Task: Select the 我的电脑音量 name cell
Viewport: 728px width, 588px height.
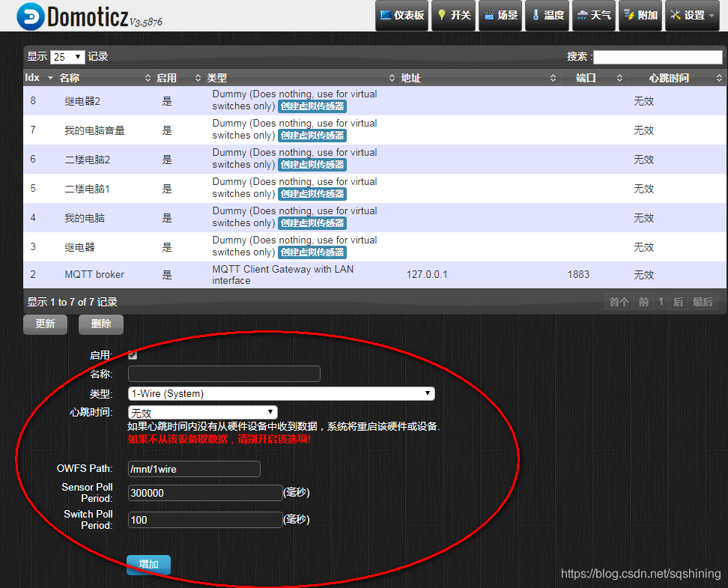Action: coord(94,130)
